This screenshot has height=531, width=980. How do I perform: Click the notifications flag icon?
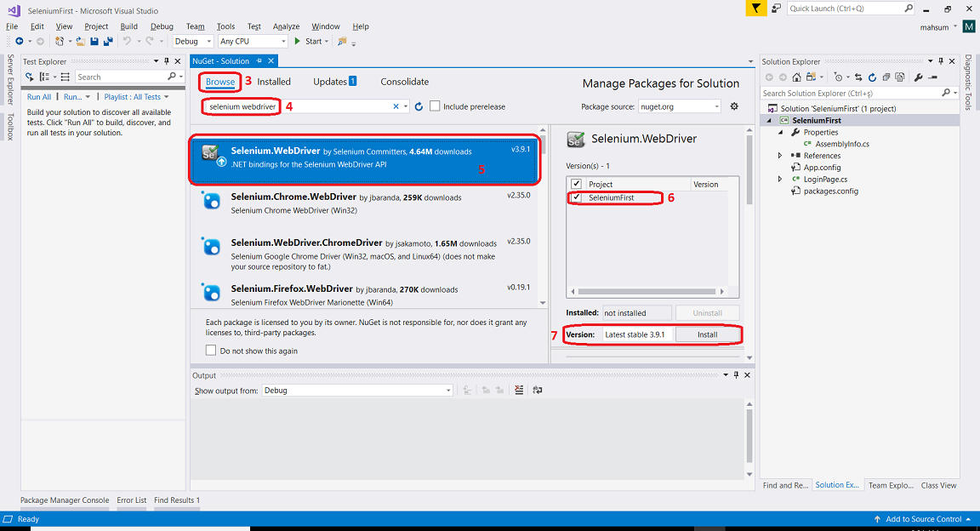pos(756,9)
